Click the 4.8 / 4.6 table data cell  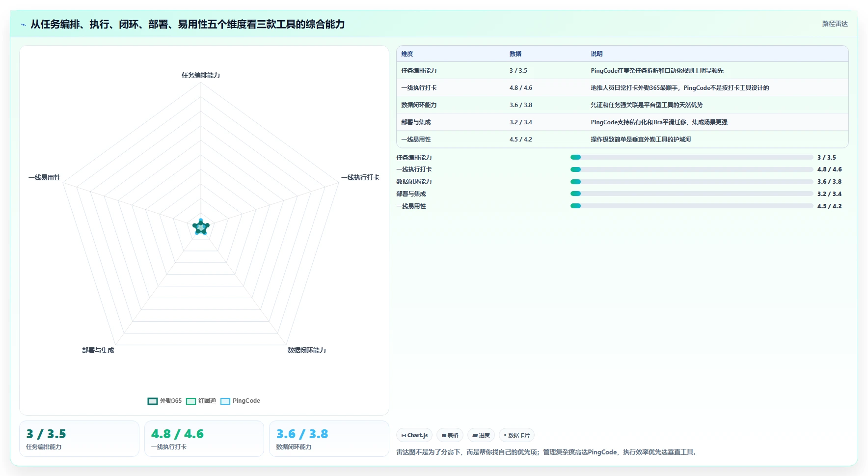[x=521, y=88]
